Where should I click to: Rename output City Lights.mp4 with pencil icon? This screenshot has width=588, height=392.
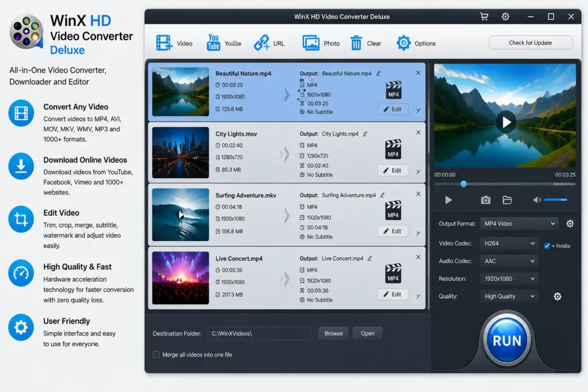365,134
